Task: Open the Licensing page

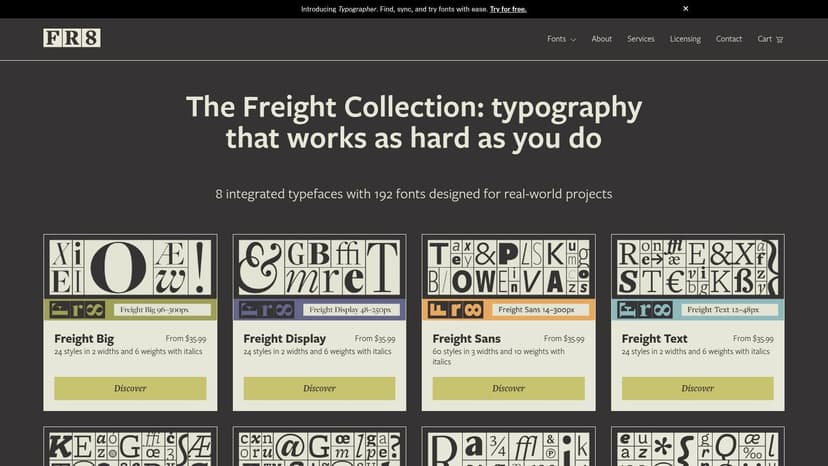Action: (685, 39)
